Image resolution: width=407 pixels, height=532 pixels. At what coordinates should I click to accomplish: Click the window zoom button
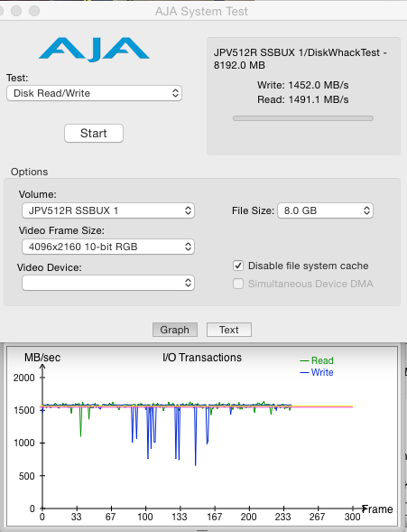point(34,11)
